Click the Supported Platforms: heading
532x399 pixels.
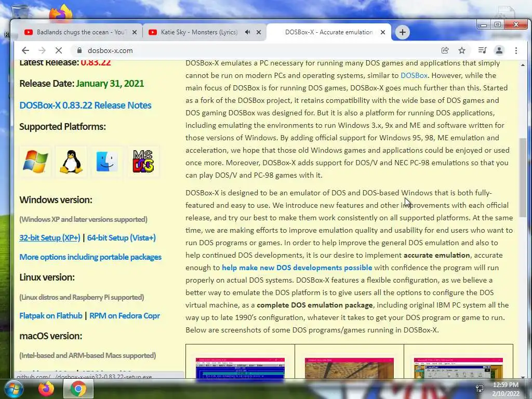coord(63,127)
